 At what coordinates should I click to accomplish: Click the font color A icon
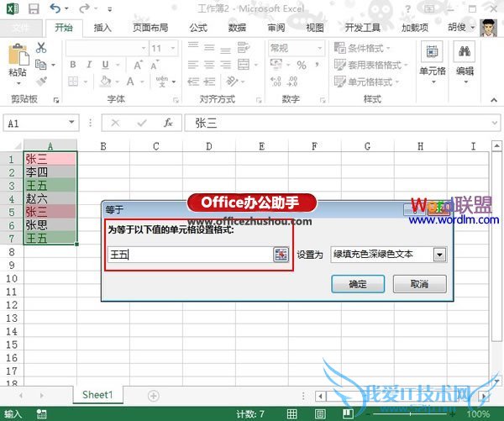(x=130, y=82)
